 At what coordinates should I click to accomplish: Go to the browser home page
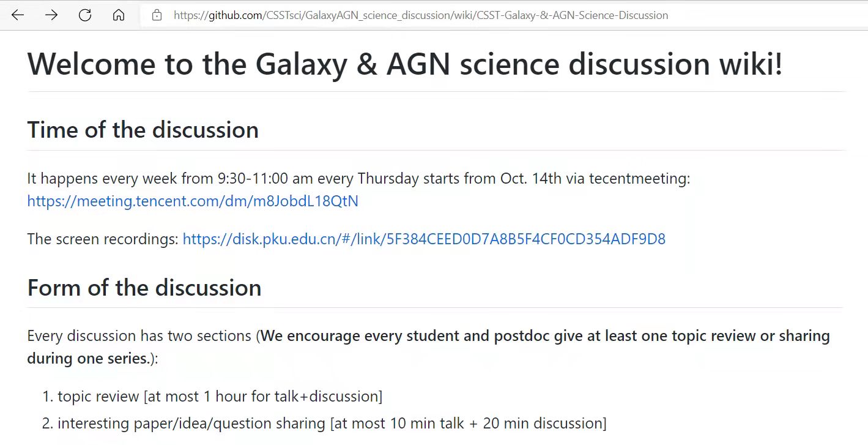point(119,15)
